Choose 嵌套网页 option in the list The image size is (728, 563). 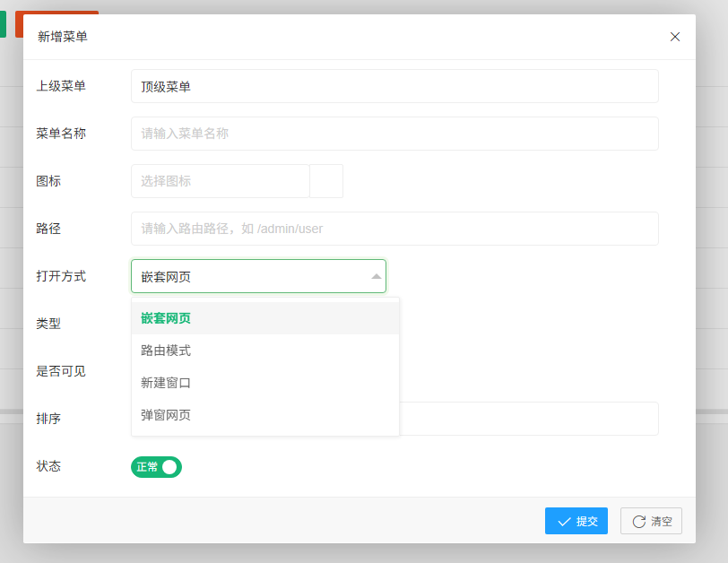pos(265,318)
